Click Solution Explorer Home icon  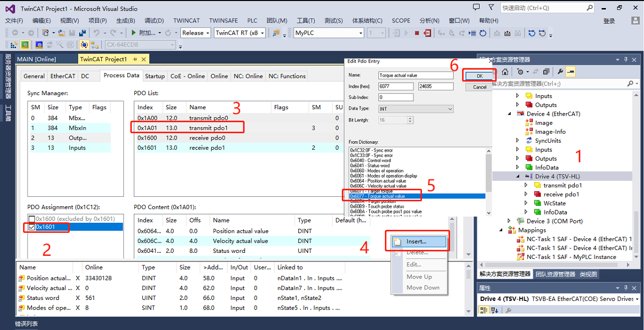click(505, 72)
